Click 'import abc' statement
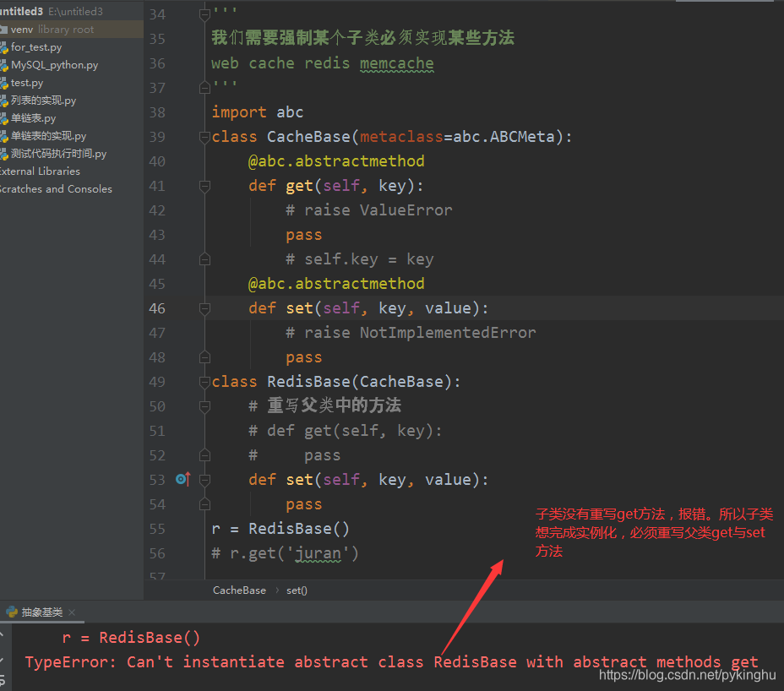Viewport: 784px width, 691px height. 258,112
